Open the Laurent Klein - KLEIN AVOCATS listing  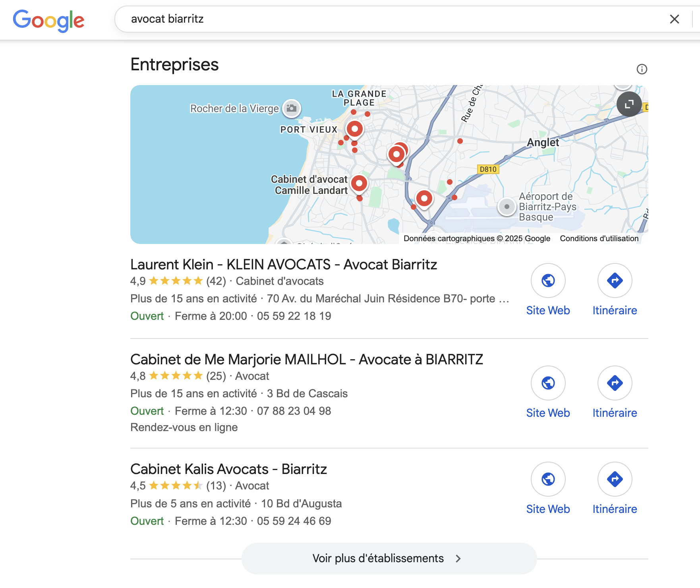[x=283, y=264]
